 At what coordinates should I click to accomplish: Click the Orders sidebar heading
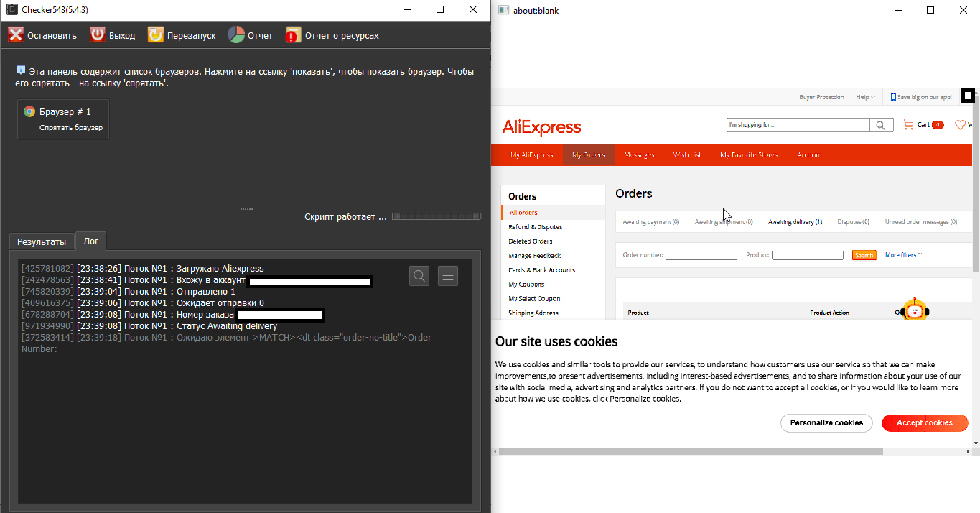coord(522,196)
